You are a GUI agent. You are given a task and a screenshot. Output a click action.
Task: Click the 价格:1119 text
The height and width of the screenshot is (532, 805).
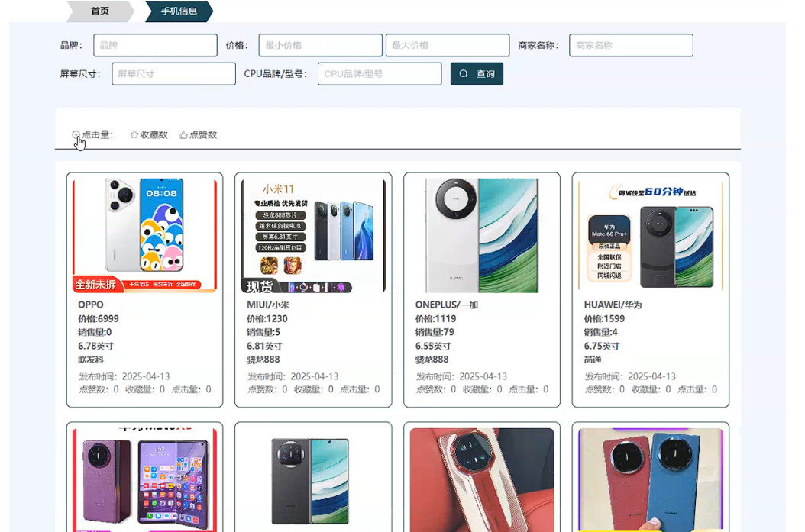pos(436,318)
